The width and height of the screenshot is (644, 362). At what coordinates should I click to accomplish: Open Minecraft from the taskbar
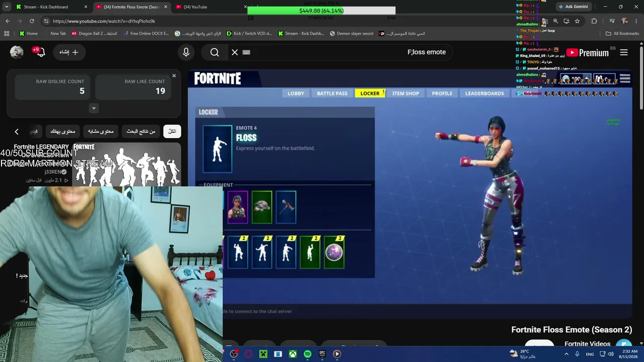(263, 354)
